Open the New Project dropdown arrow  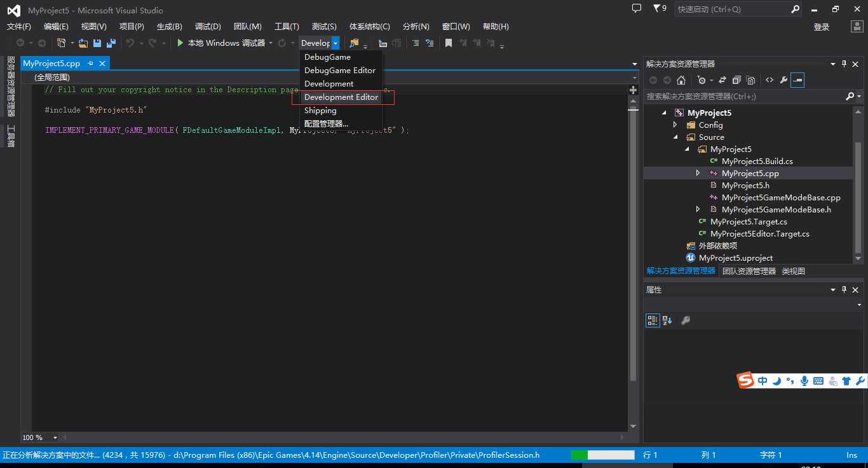[72, 43]
